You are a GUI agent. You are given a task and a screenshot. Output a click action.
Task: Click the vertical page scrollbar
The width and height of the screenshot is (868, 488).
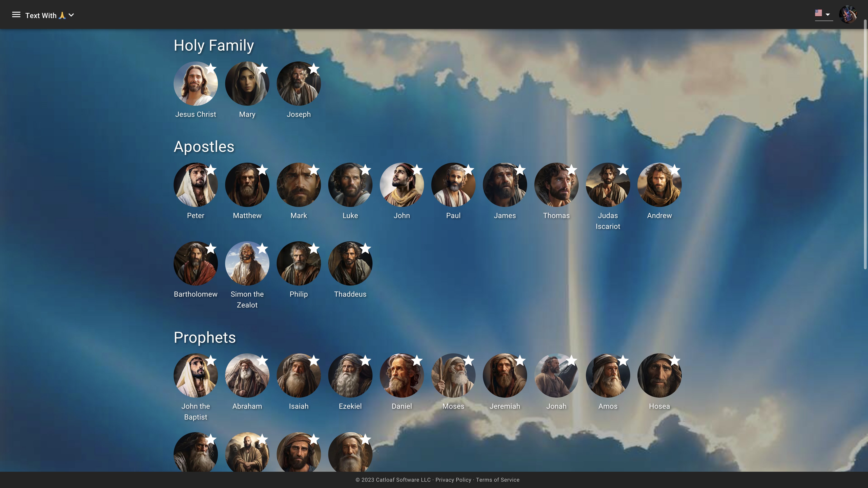pyautogui.click(x=865, y=145)
